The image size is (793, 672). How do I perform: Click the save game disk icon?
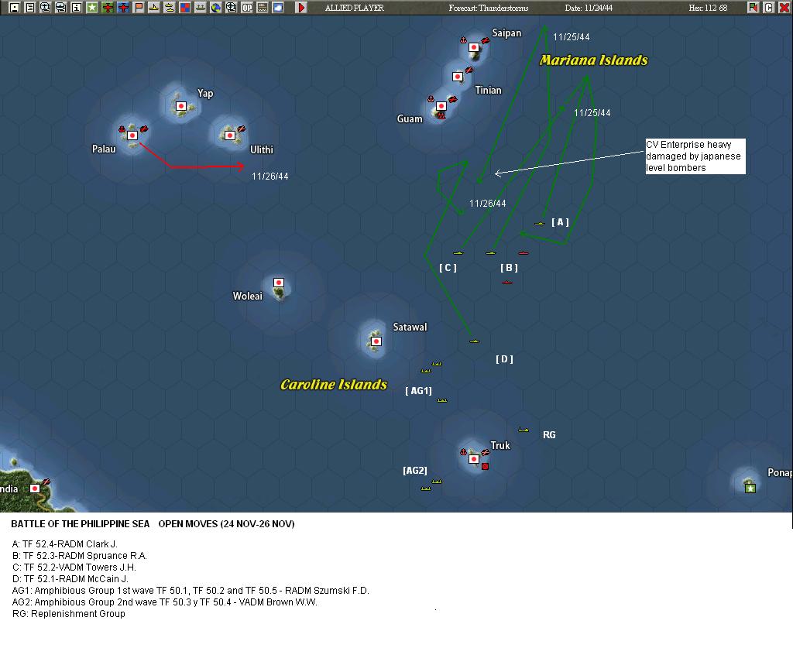(15, 8)
